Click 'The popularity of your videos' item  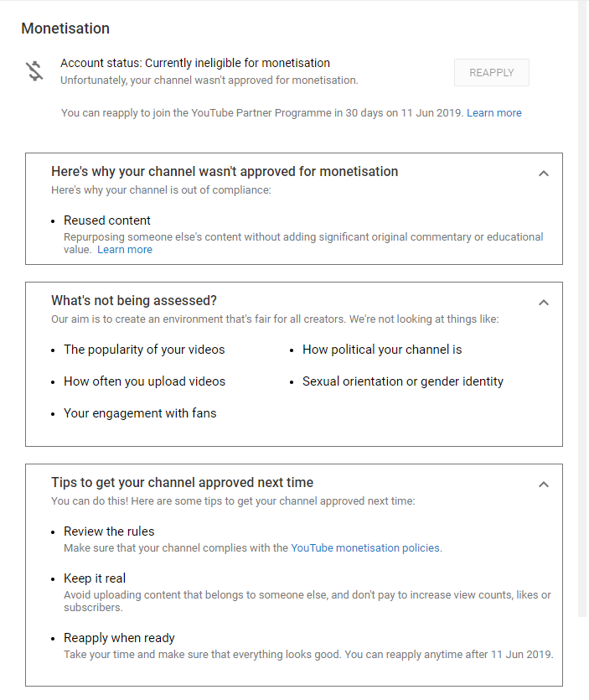(x=144, y=350)
